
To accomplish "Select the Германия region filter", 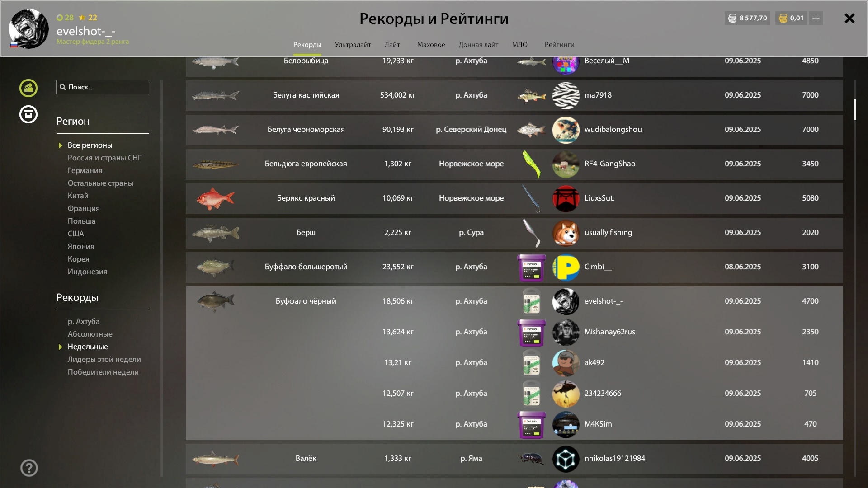I will [85, 170].
